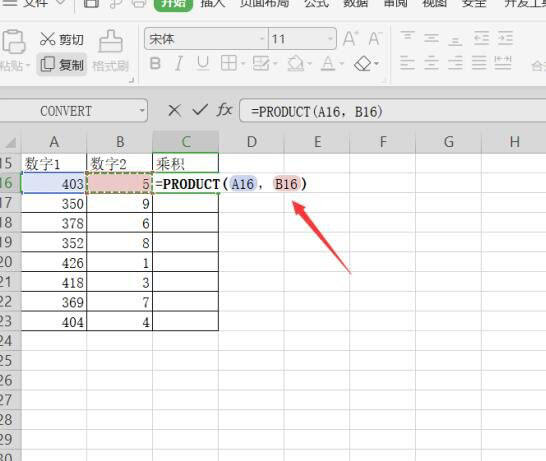Toggle Italic formatting

(179, 64)
